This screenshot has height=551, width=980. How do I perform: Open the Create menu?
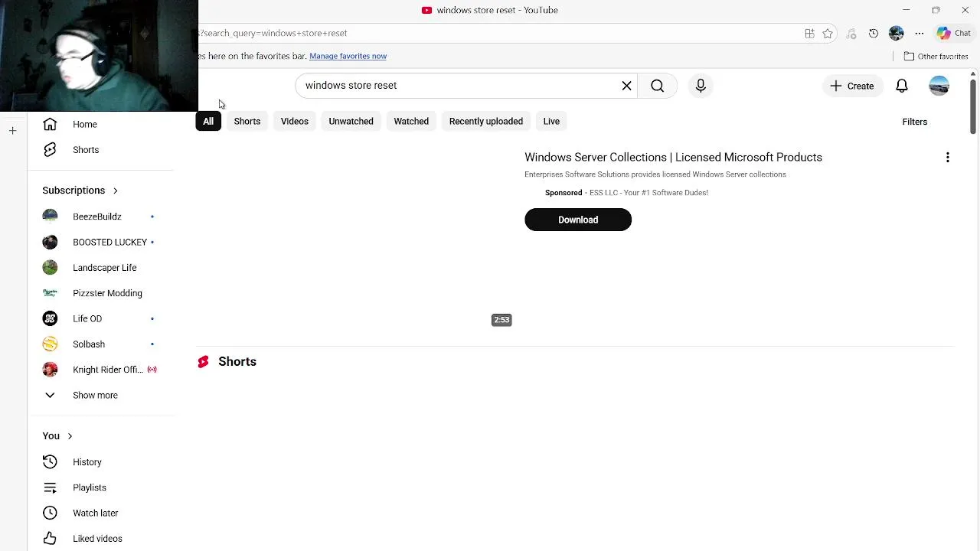click(x=851, y=86)
